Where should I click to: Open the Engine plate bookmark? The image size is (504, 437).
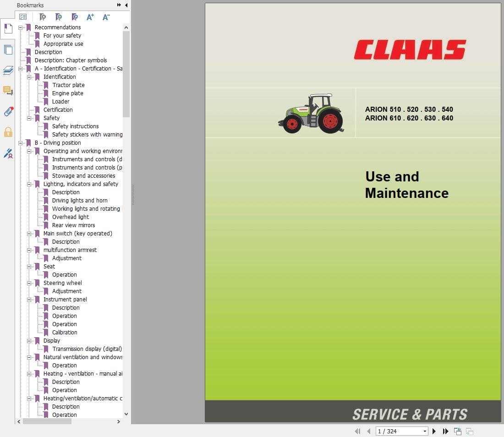tap(68, 93)
